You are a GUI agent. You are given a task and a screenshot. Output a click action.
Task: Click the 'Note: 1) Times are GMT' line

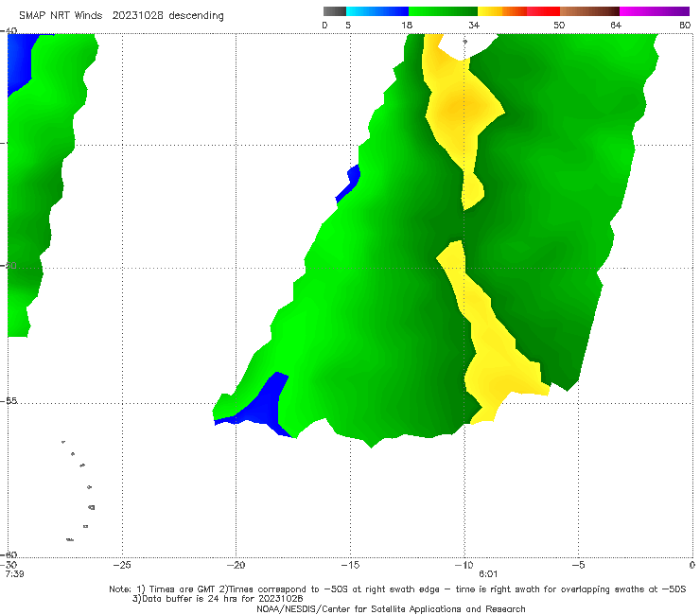[x=397, y=589]
